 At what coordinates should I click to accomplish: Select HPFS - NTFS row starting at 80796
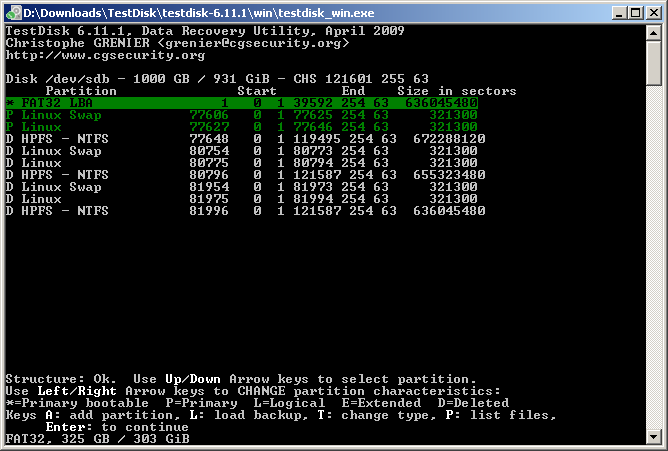(245, 175)
